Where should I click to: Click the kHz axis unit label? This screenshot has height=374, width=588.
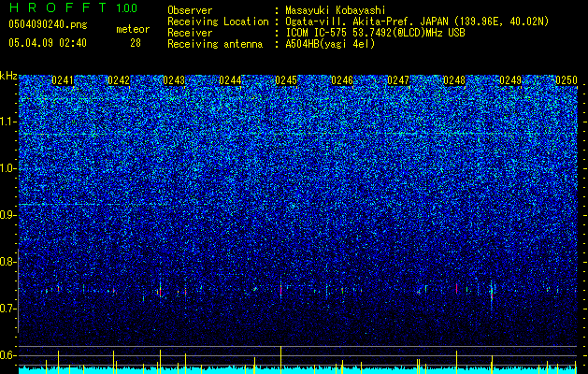8,76
